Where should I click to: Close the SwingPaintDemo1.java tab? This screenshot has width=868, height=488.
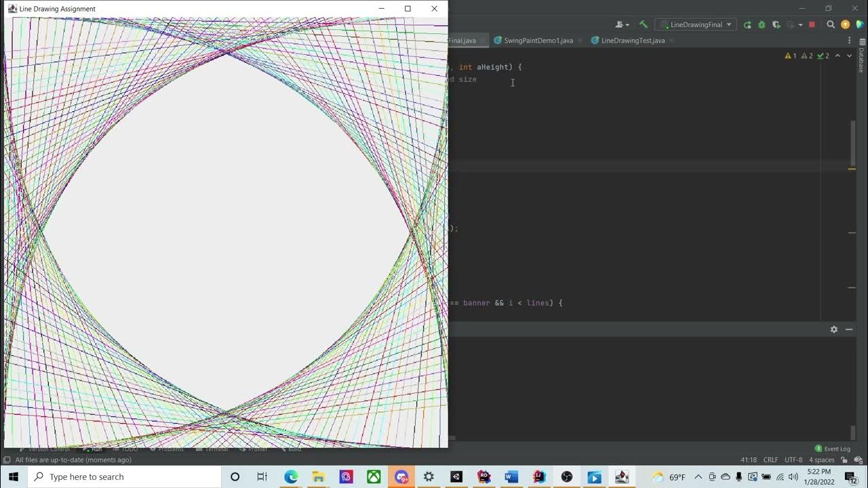tap(580, 41)
